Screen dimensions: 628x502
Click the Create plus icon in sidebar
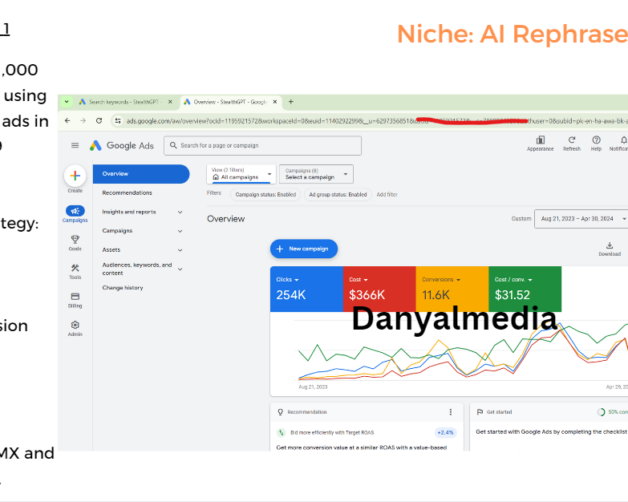(75, 177)
